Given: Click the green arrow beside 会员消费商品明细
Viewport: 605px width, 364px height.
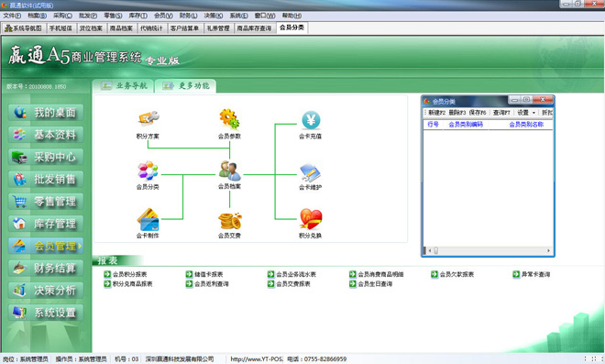Looking at the screenshot, I should tap(353, 274).
